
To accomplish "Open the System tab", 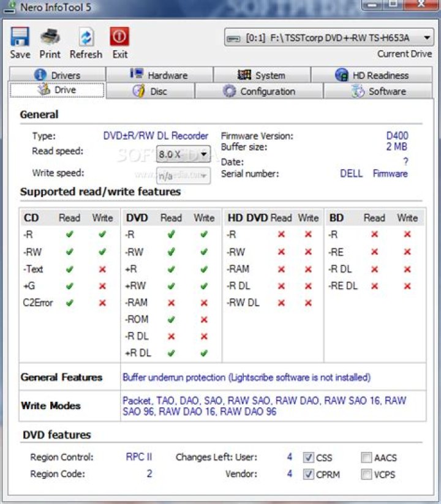I will 262,75.
